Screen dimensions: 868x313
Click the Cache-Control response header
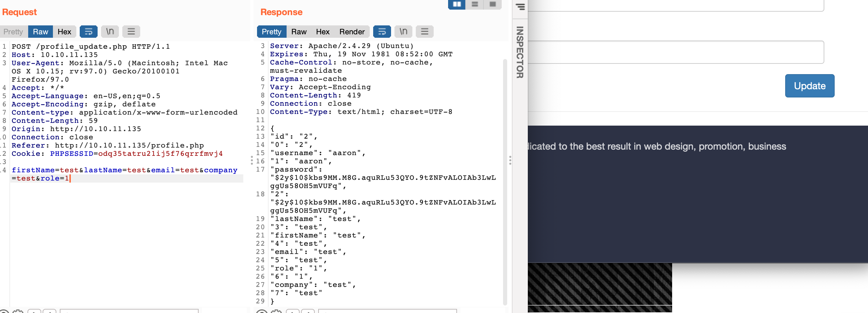pyautogui.click(x=352, y=66)
